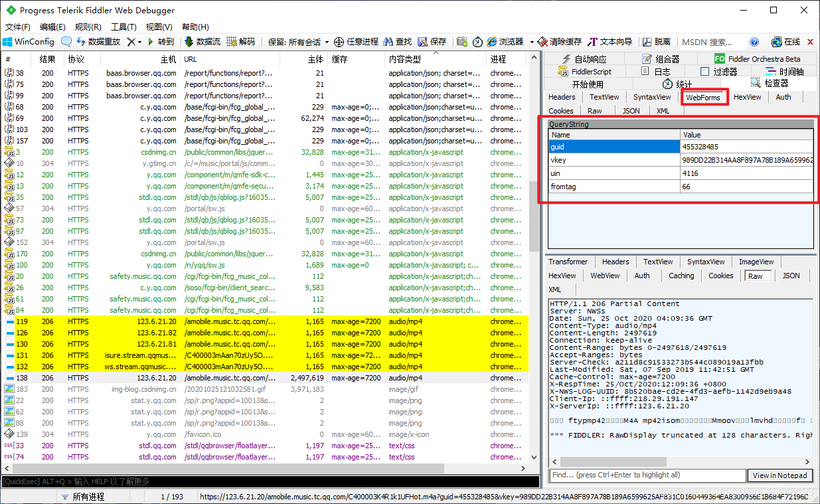Click the response Find search field

647,475
